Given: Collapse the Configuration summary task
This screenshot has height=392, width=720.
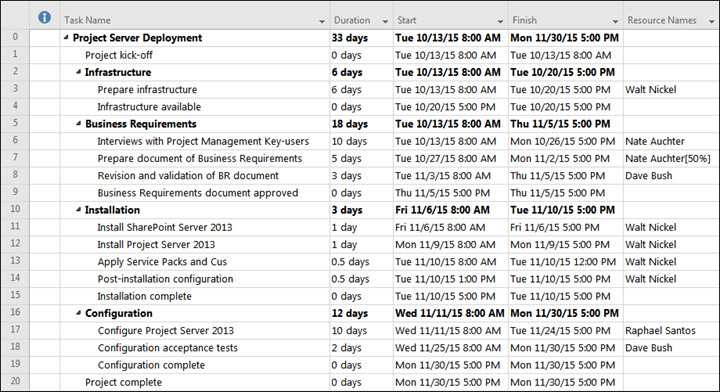Looking at the screenshot, I should (x=79, y=313).
